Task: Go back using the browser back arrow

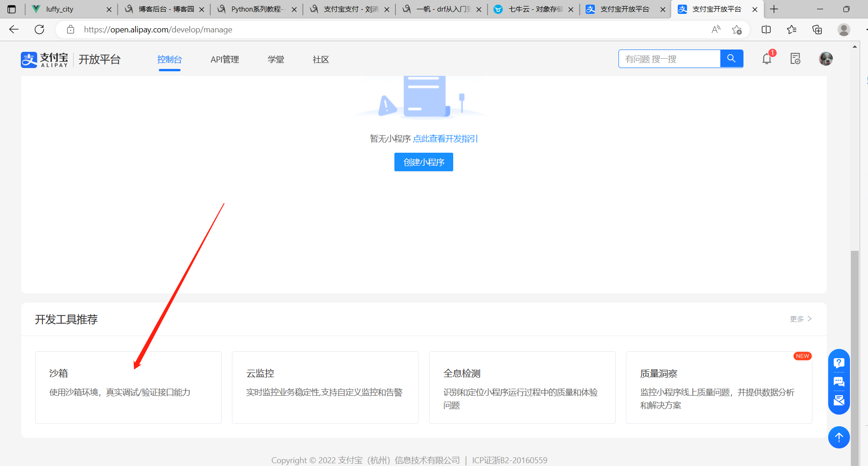Action: point(14,30)
